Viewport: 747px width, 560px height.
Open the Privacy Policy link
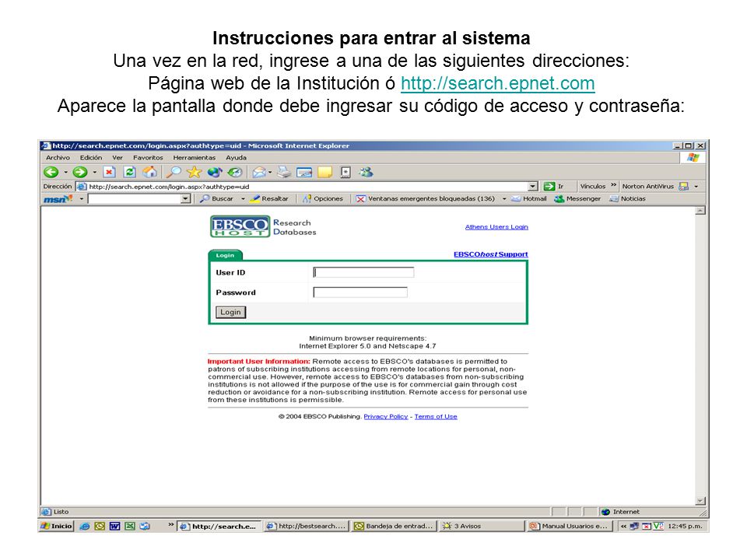point(385,416)
